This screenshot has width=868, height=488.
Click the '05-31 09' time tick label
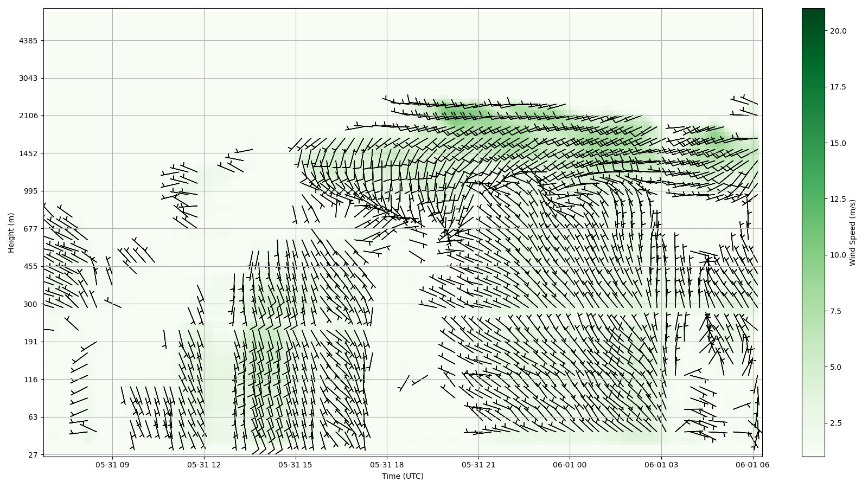[113, 465]
